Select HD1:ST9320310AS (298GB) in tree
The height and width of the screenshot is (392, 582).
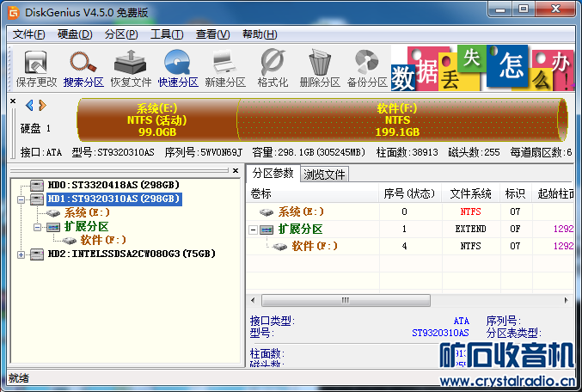[113, 199]
